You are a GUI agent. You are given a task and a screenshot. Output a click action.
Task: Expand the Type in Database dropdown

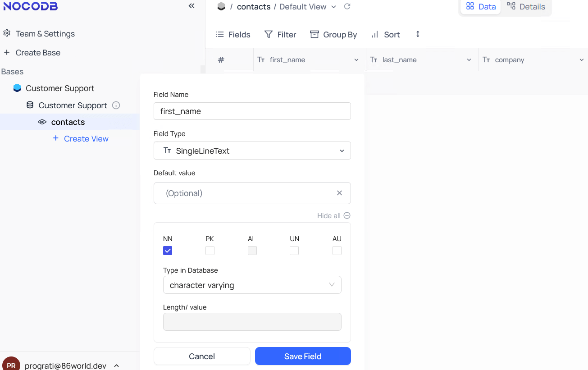point(252,285)
